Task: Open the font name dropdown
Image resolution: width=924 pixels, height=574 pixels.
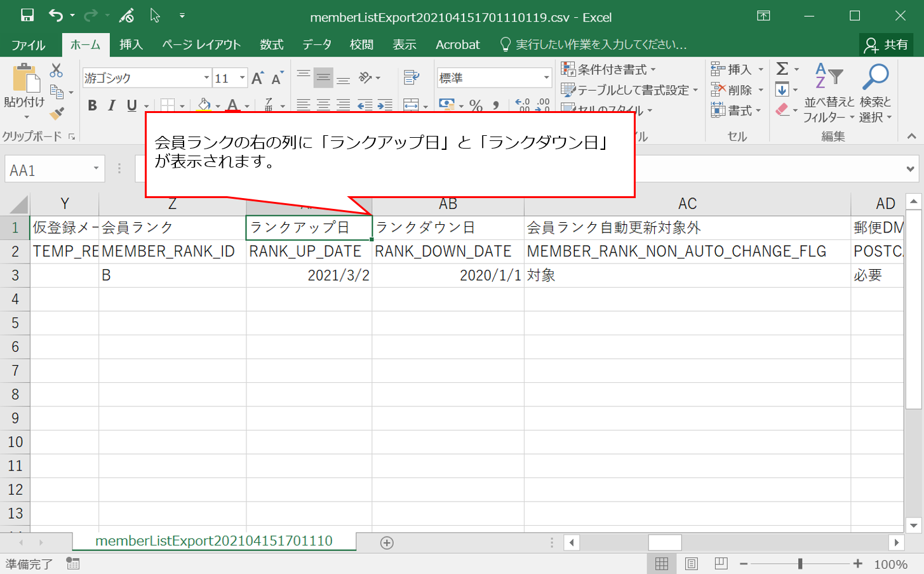Action: pyautogui.click(x=206, y=78)
